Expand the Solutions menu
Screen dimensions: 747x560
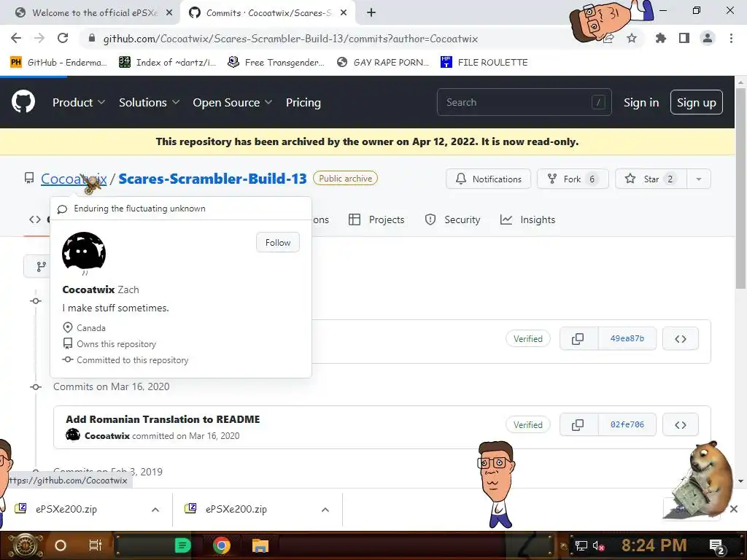point(149,102)
